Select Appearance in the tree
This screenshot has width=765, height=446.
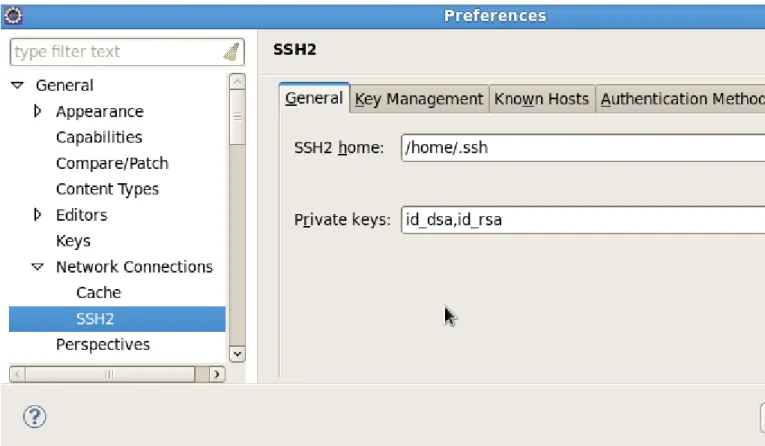tap(100, 111)
